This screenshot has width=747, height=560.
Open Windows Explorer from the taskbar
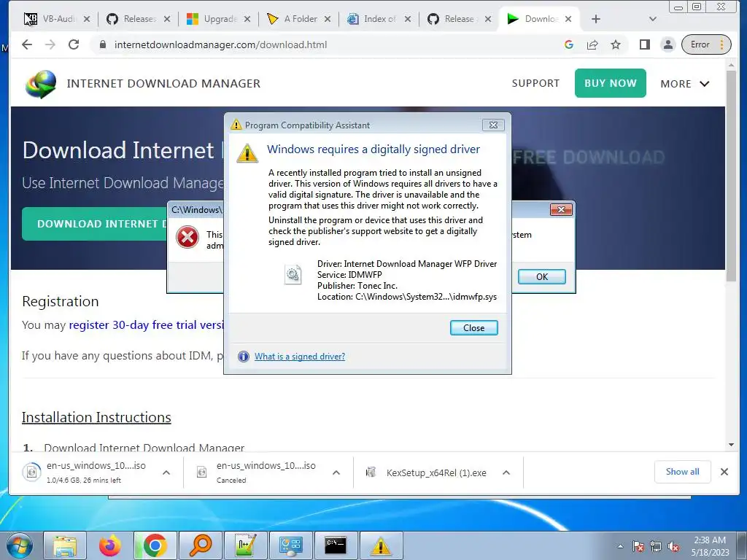65,545
